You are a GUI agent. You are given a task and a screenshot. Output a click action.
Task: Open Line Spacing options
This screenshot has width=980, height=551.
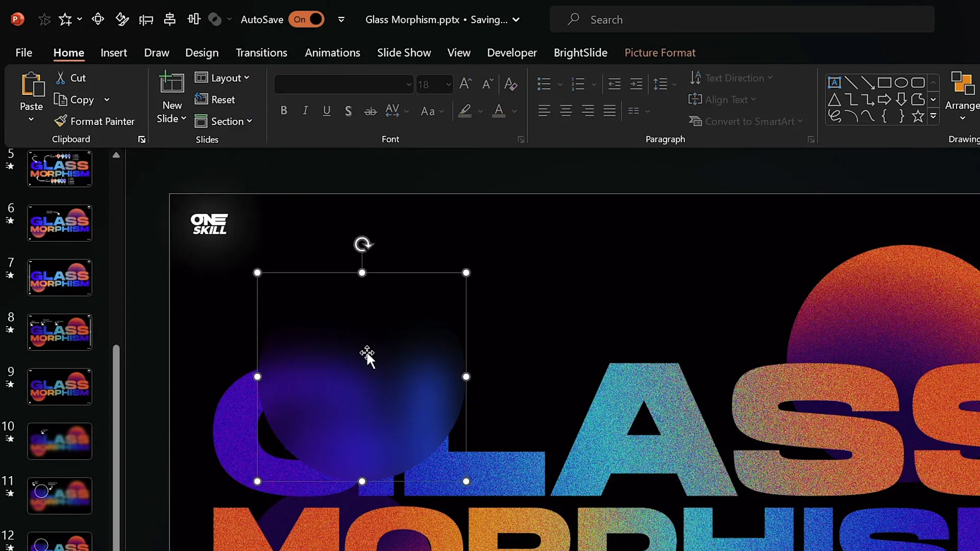coord(665,84)
